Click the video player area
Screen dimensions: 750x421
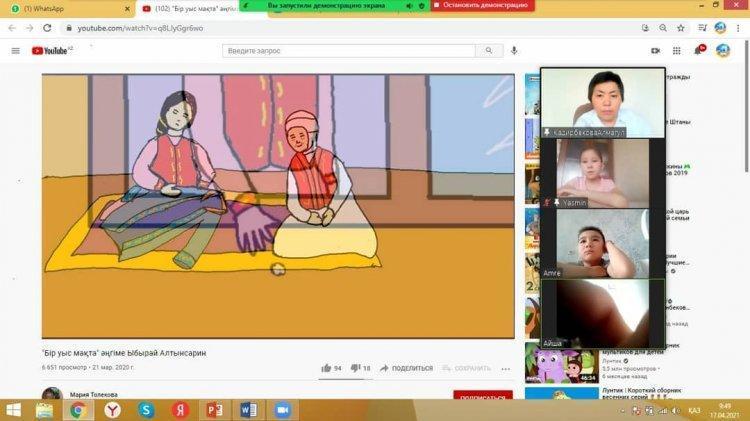tap(278, 206)
